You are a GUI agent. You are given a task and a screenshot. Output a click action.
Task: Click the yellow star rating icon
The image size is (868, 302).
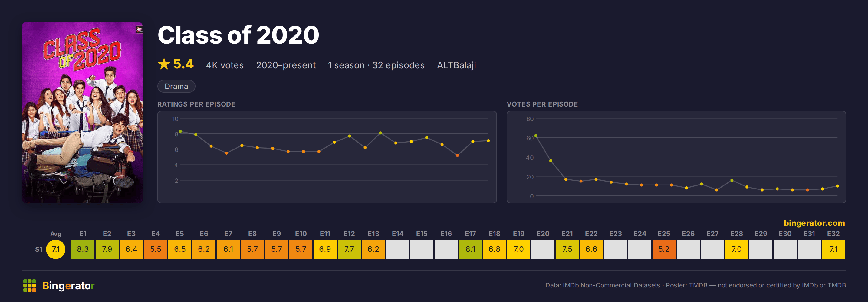[164, 64]
